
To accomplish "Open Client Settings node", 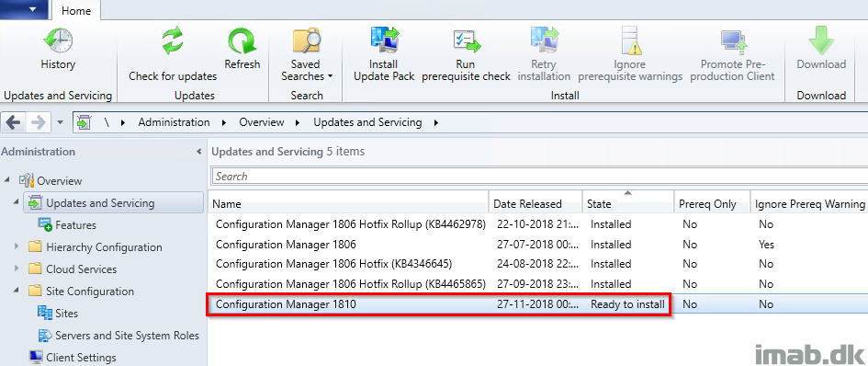I will coord(81,358).
